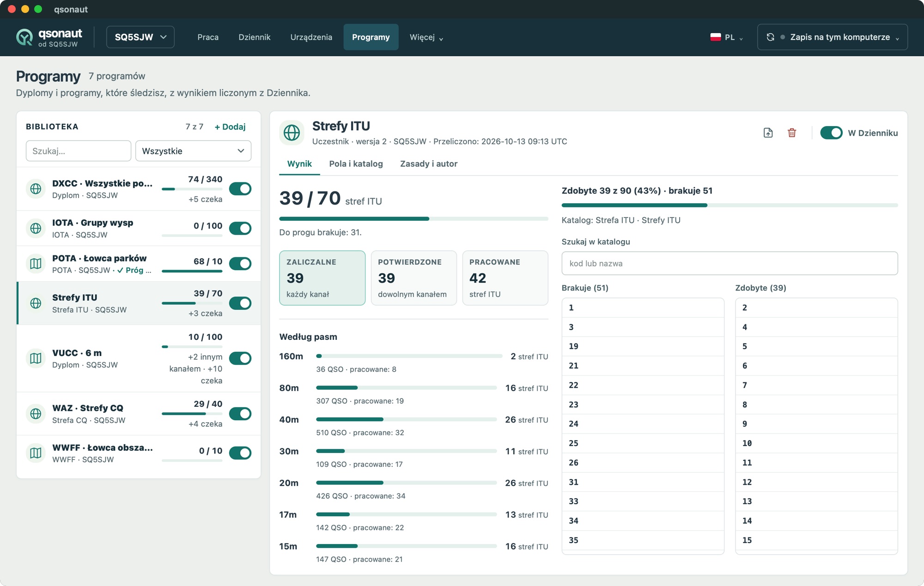Toggle the DXCC program switch
The width and height of the screenshot is (924, 586).
pyautogui.click(x=240, y=189)
